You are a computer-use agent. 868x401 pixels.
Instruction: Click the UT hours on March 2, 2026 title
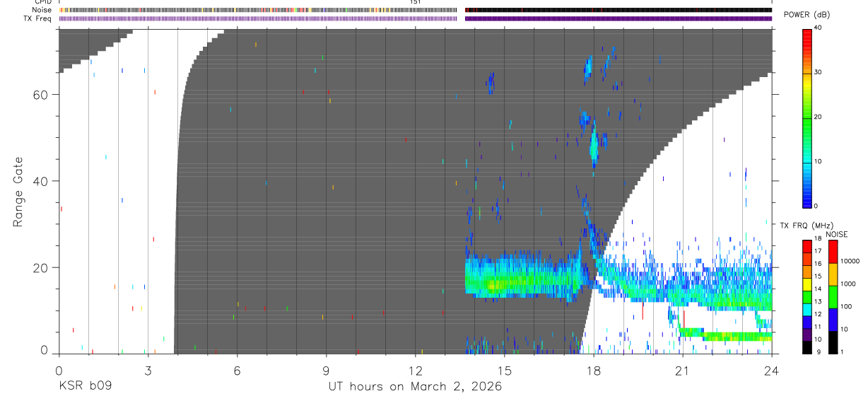coord(415,387)
